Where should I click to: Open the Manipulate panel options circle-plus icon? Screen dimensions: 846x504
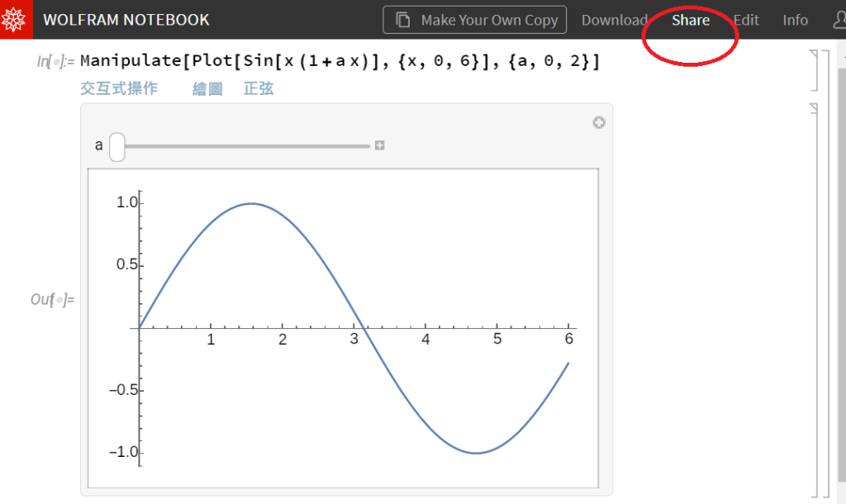pos(599,123)
